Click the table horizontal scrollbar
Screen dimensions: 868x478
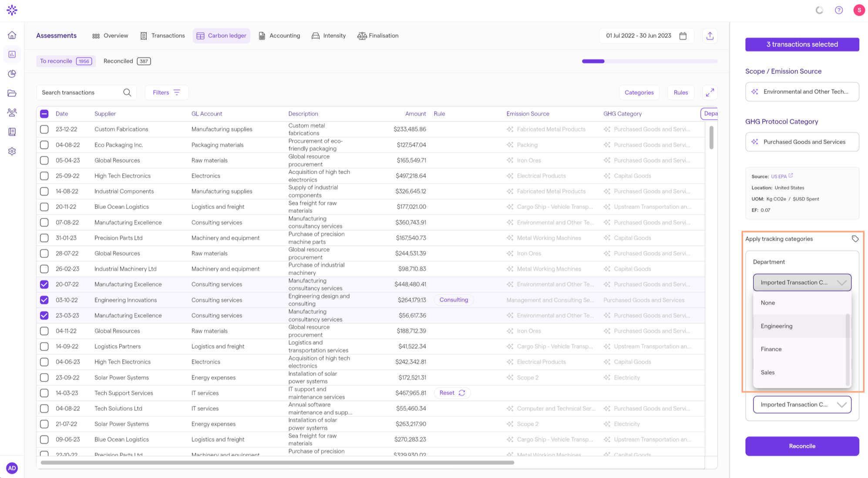pos(277,462)
